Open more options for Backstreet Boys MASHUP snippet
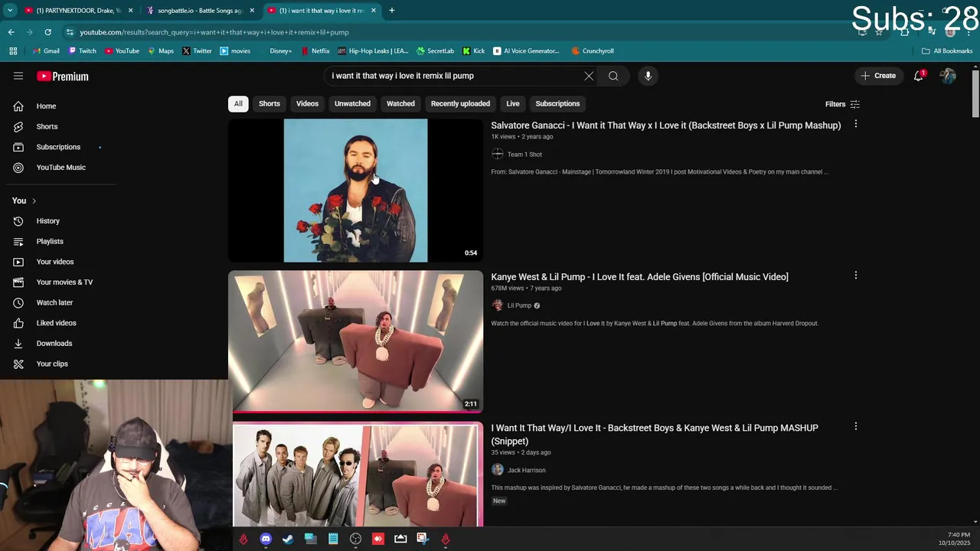 click(x=856, y=426)
